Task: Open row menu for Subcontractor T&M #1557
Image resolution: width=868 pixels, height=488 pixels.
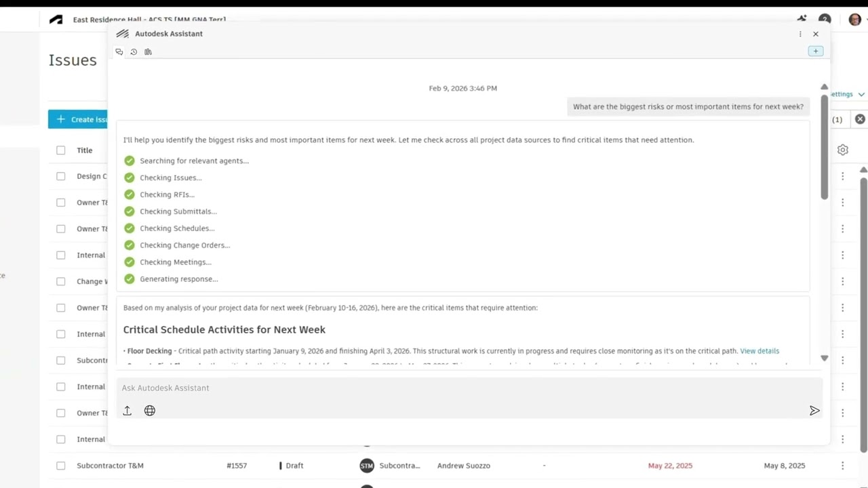Action: (842, 466)
